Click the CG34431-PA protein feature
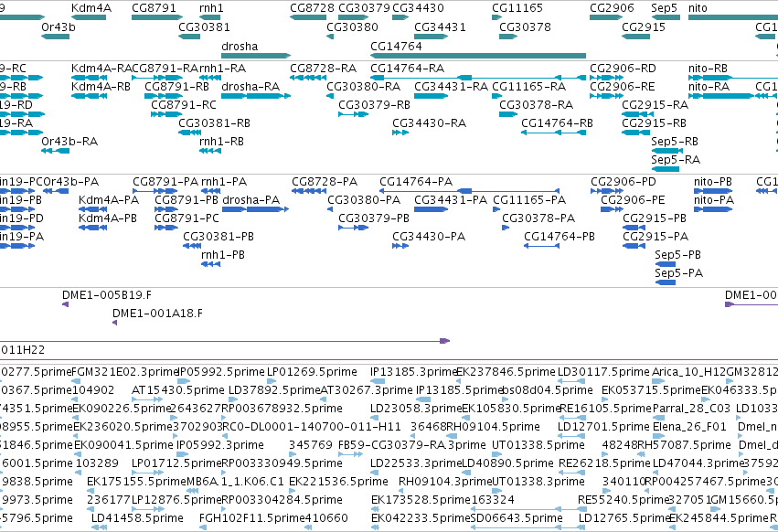 click(432, 209)
